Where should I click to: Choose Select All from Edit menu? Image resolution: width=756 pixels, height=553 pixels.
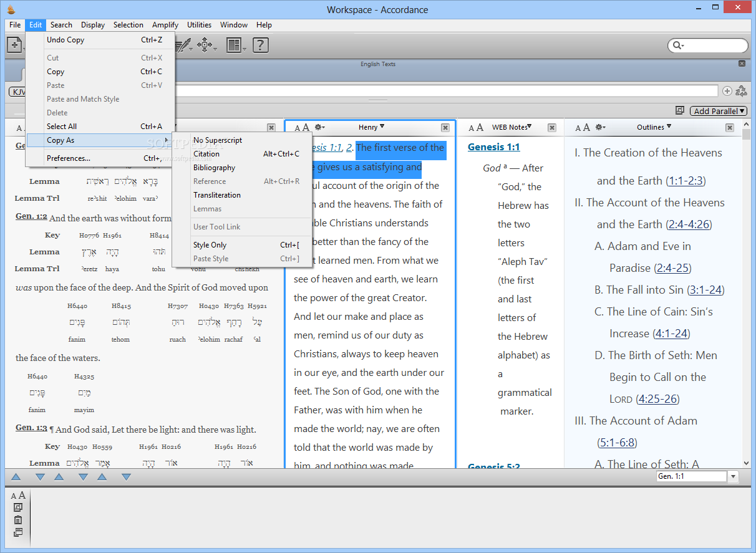tap(100, 127)
